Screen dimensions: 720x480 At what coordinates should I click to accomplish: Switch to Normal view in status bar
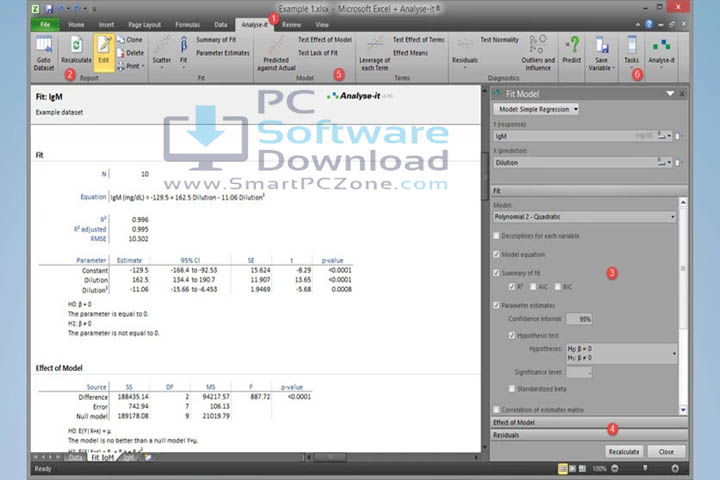pyautogui.click(x=562, y=469)
